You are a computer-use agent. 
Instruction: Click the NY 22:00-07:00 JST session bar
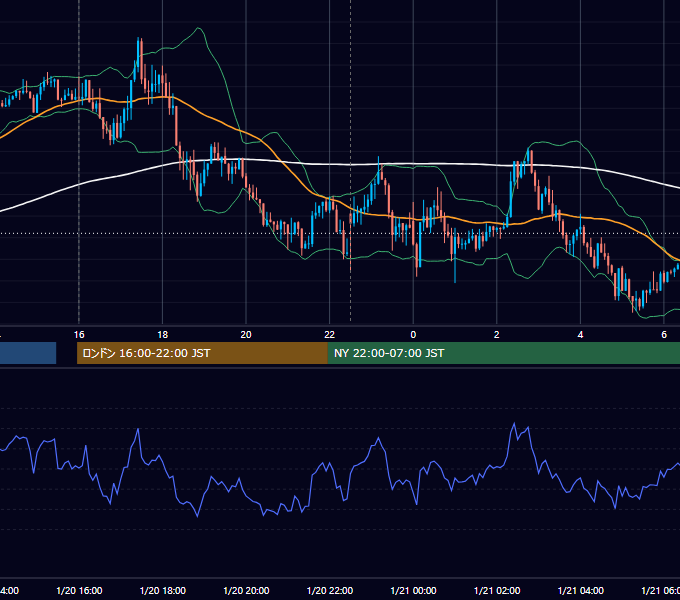(503, 353)
